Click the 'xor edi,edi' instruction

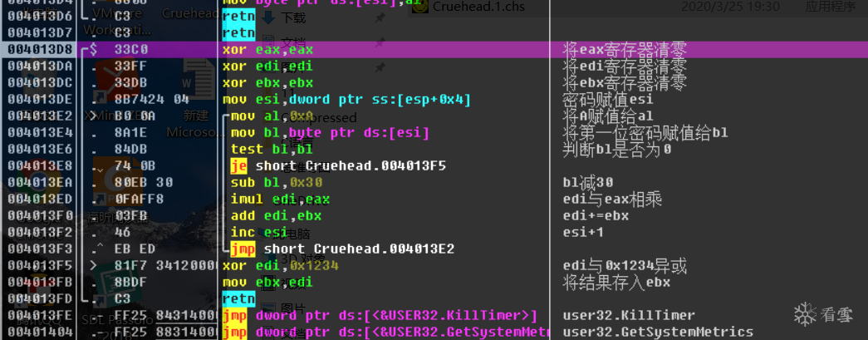[268, 66]
